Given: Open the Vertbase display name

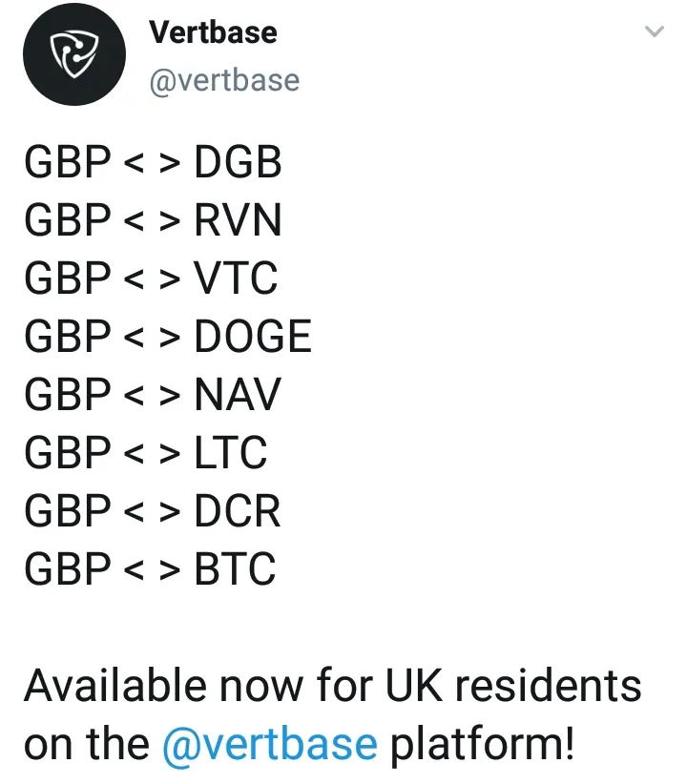Looking at the screenshot, I should coord(213,32).
